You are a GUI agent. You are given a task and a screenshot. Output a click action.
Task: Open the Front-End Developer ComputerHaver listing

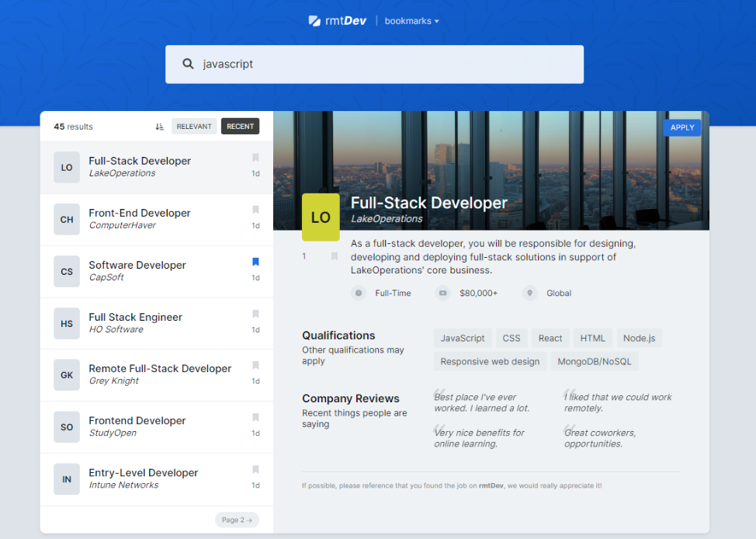pyautogui.click(x=156, y=220)
